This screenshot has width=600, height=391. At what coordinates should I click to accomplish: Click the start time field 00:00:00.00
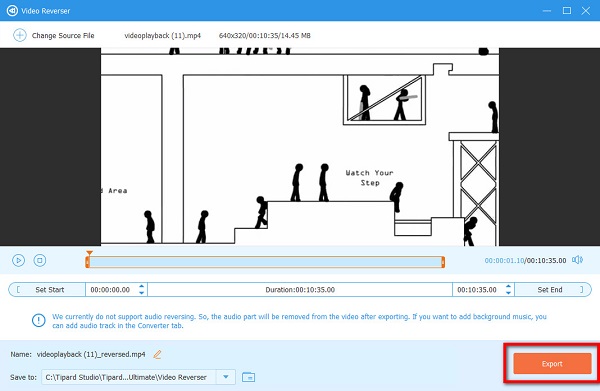coord(110,290)
